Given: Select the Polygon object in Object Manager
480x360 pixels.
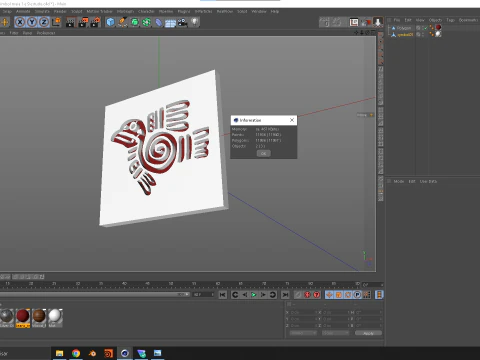Looking at the screenshot, I should pyautogui.click(x=404, y=28).
